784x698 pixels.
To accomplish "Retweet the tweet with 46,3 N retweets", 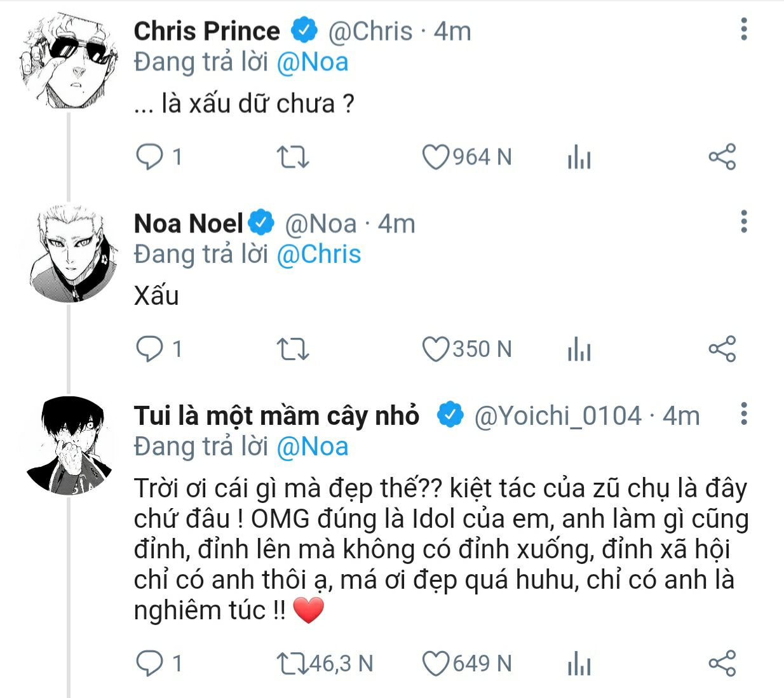I will point(293,664).
